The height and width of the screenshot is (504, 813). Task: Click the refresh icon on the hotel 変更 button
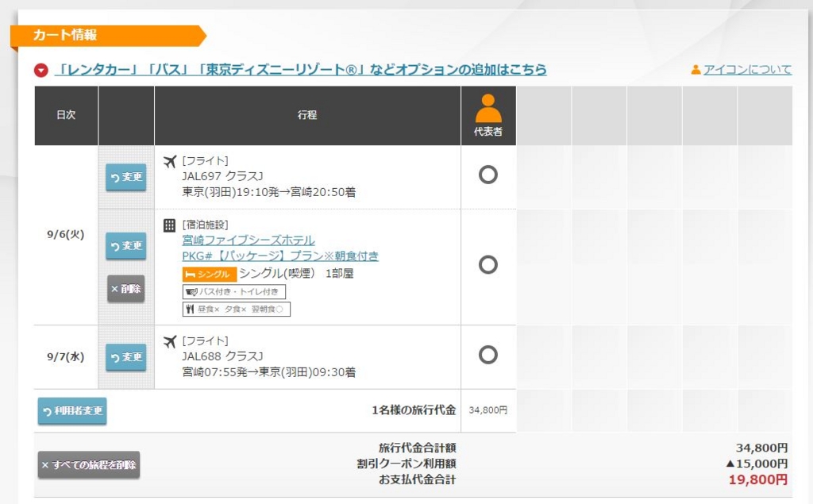(x=115, y=246)
